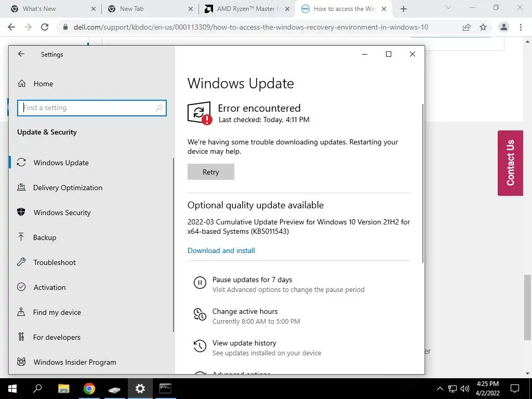Screen dimensions: 532x399
Task: Click Settings gear on taskbar
Action: tap(140, 389)
